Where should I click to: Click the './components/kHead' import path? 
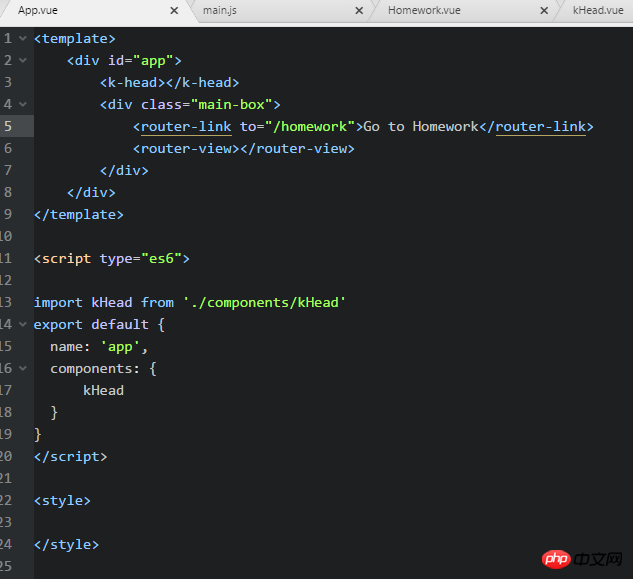click(264, 302)
